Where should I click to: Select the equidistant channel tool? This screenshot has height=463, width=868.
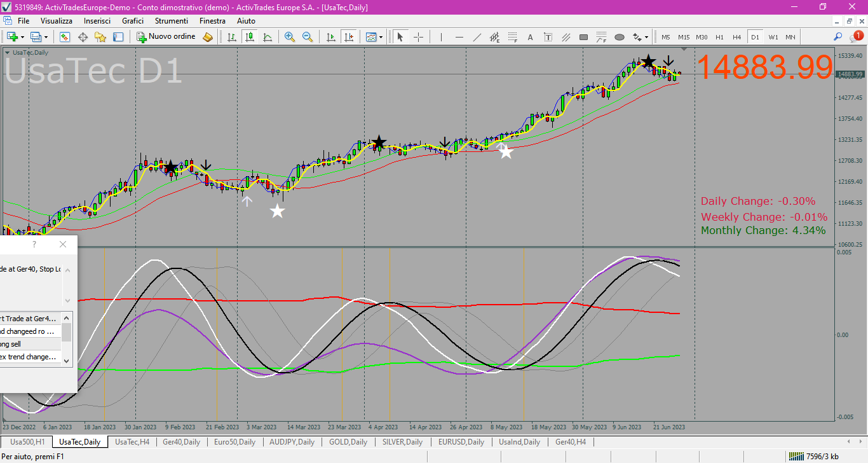click(x=494, y=37)
